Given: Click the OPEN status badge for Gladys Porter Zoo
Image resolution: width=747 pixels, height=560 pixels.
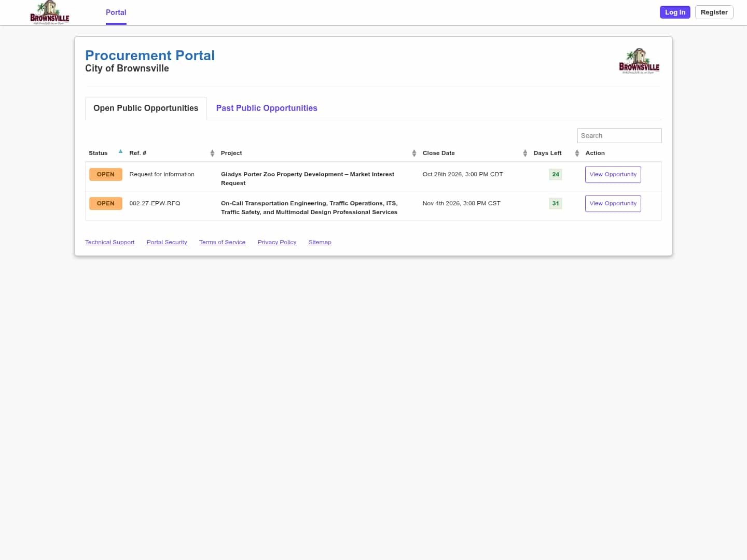Looking at the screenshot, I should (x=106, y=174).
